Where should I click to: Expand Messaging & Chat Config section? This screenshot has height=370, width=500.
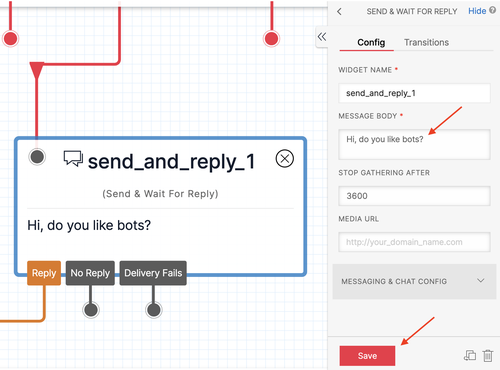pos(414,281)
